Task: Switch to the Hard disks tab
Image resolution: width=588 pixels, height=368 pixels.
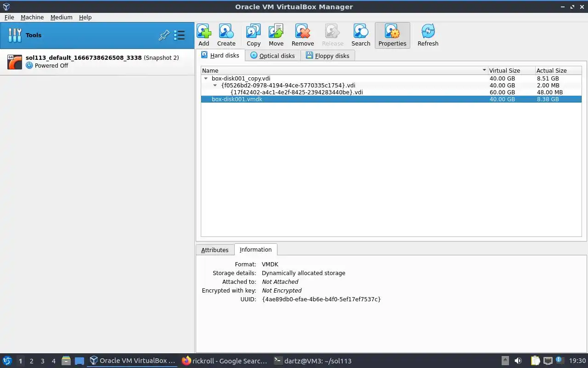Action: pyautogui.click(x=220, y=55)
